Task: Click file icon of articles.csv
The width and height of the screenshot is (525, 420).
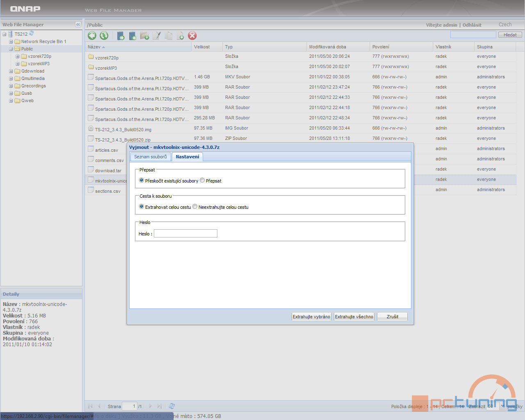Action: 91,149
